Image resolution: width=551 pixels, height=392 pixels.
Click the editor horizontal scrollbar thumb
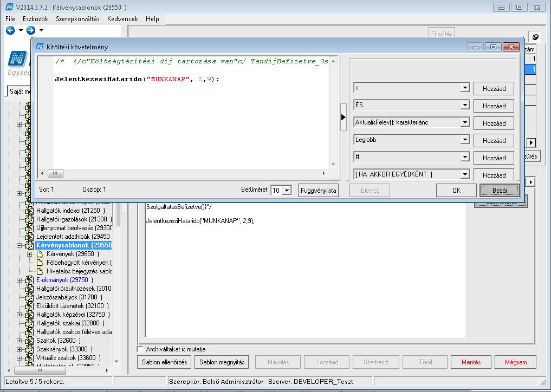pos(55,173)
